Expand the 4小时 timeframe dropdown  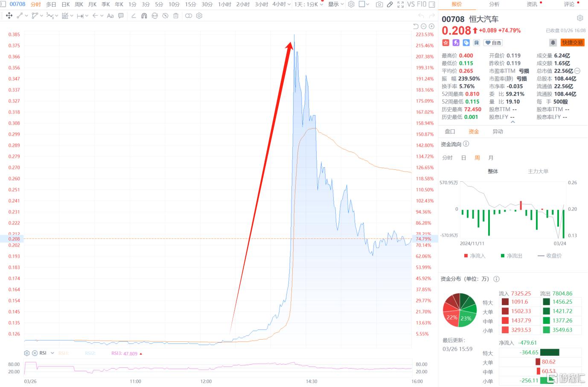[289, 4]
